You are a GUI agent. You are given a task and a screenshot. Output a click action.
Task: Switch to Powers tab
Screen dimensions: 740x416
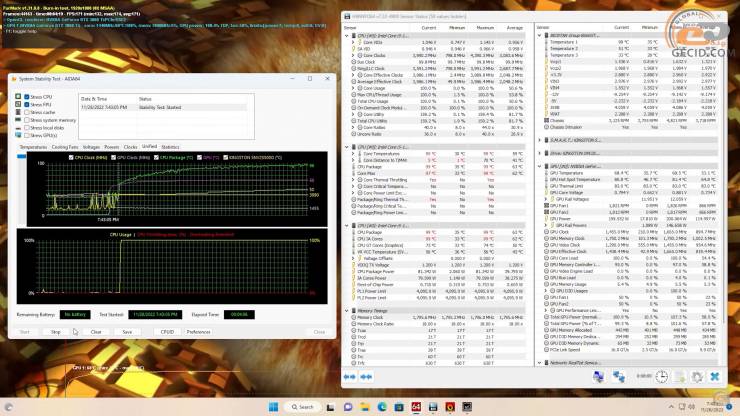pyautogui.click(x=111, y=147)
